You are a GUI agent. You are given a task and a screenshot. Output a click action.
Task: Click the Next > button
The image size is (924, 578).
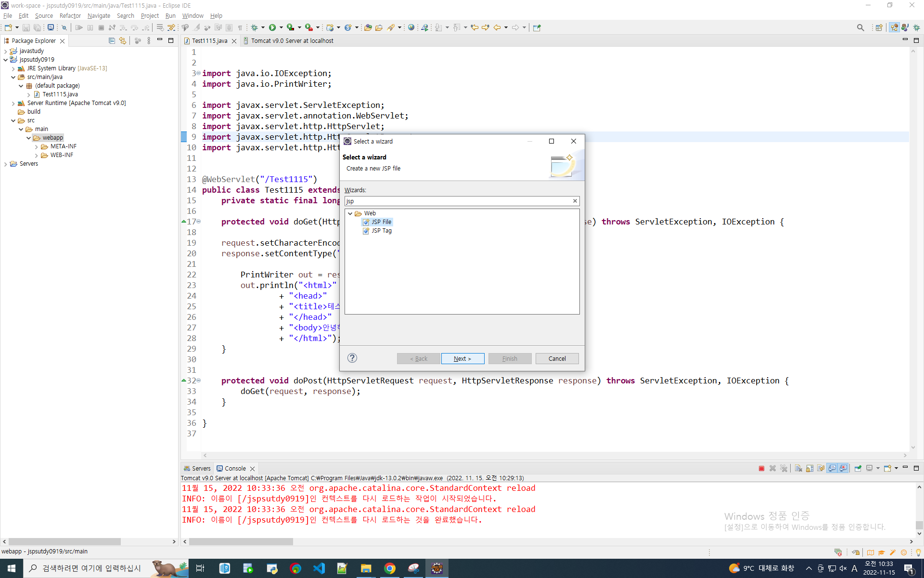pos(462,358)
